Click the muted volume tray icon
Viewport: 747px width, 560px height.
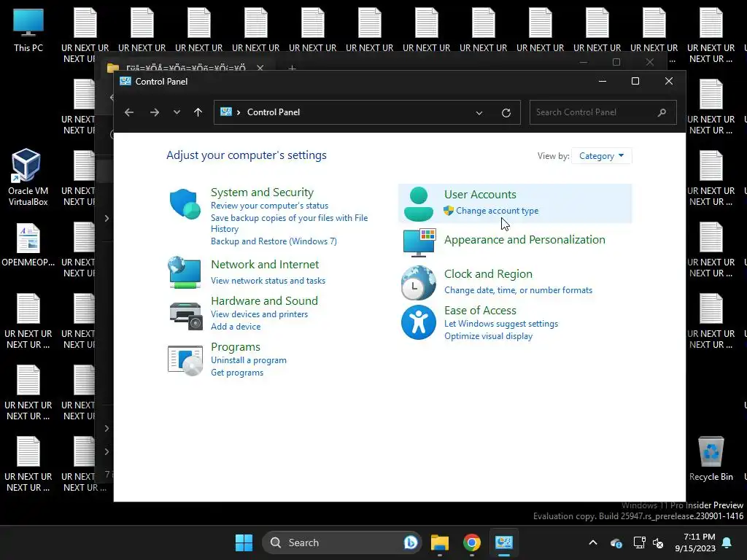[659, 542]
